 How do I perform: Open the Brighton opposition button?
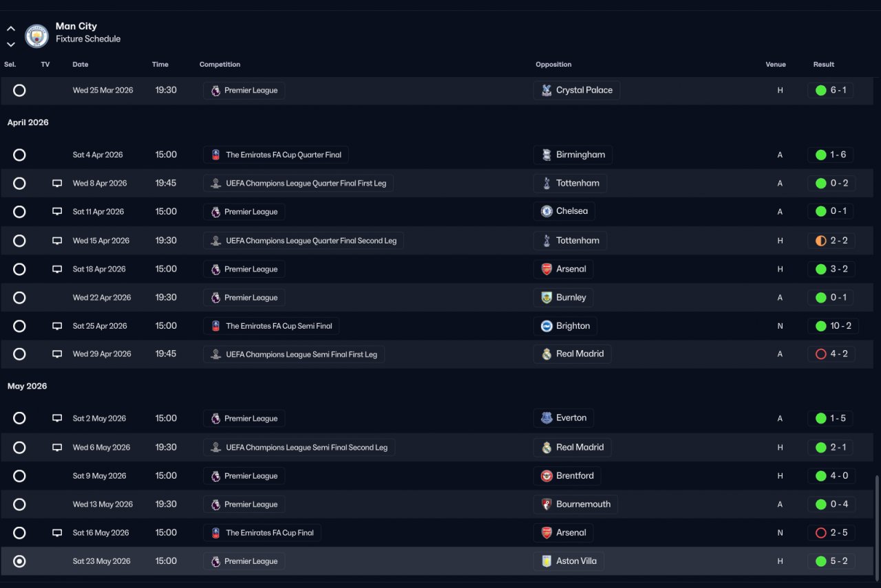click(565, 326)
